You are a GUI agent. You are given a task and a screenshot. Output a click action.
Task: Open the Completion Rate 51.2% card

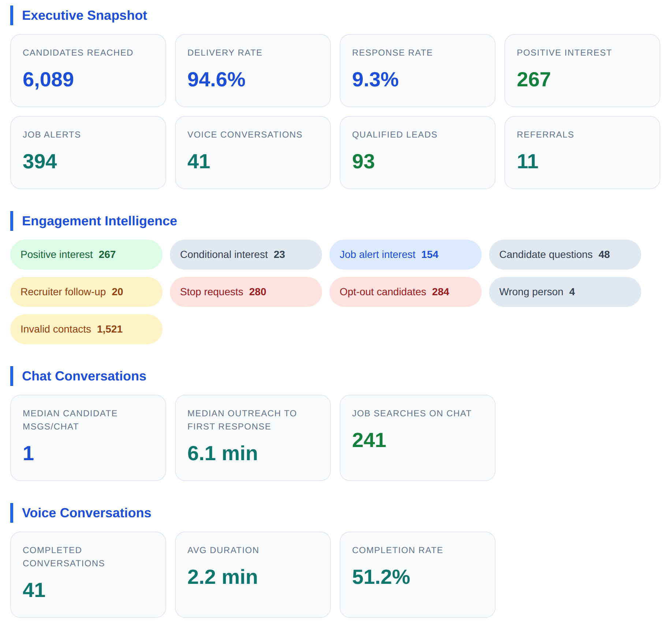(418, 575)
